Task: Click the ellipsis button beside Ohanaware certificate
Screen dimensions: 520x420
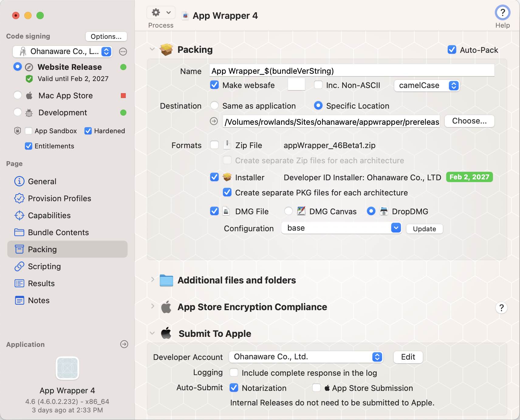Action: pos(123,52)
